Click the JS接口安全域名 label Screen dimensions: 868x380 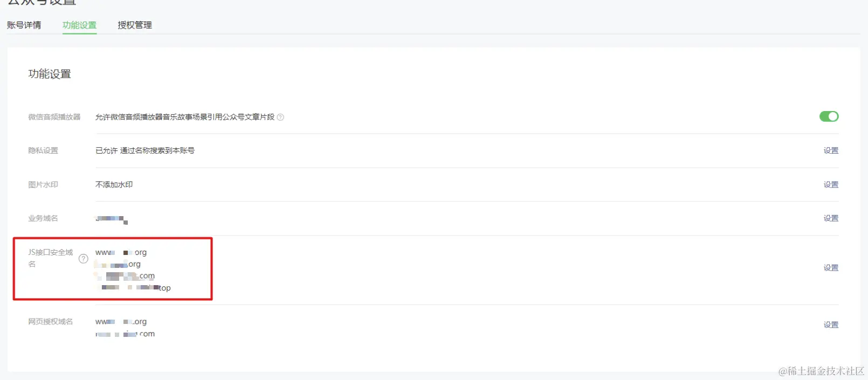point(50,258)
